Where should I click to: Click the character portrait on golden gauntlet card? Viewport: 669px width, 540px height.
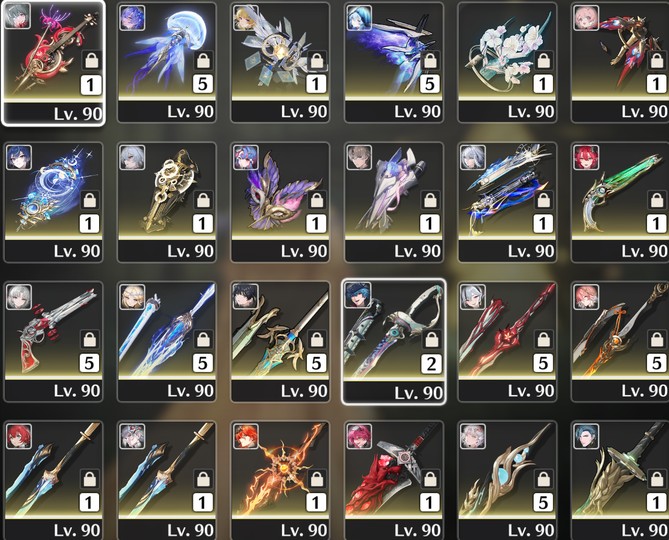pos(132,157)
